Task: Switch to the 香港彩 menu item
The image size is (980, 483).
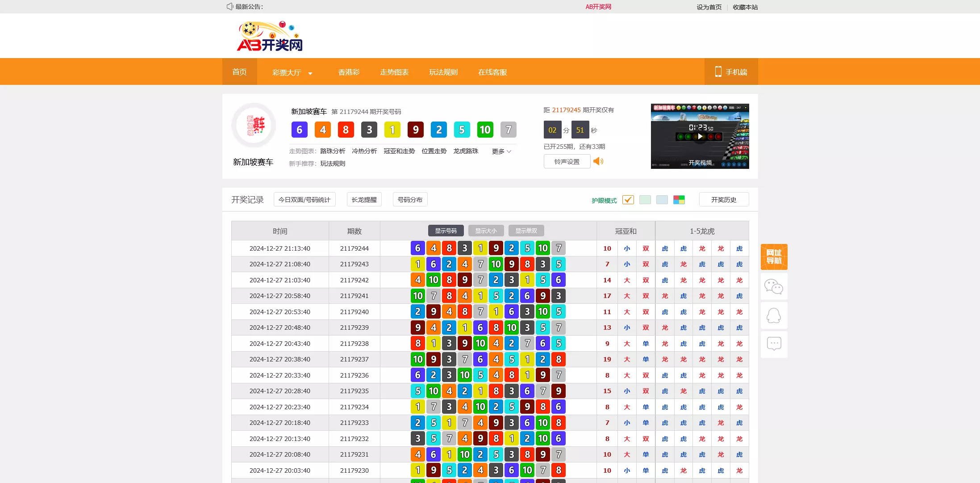Action: [349, 72]
